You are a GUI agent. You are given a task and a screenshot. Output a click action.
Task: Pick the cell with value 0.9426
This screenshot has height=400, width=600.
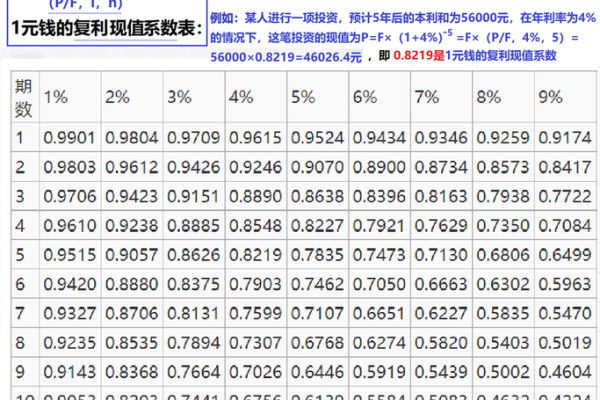click(x=193, y=167)
